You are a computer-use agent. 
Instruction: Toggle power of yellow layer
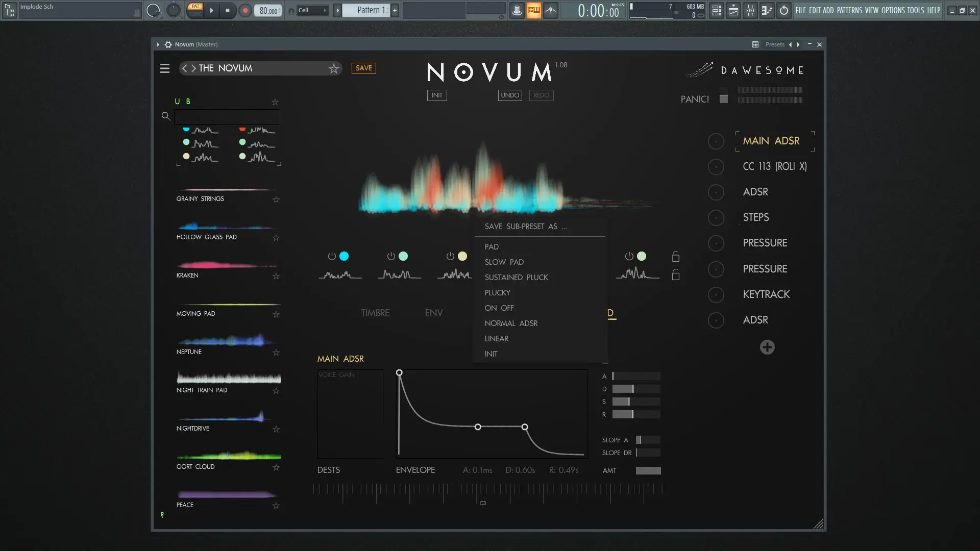450,256
